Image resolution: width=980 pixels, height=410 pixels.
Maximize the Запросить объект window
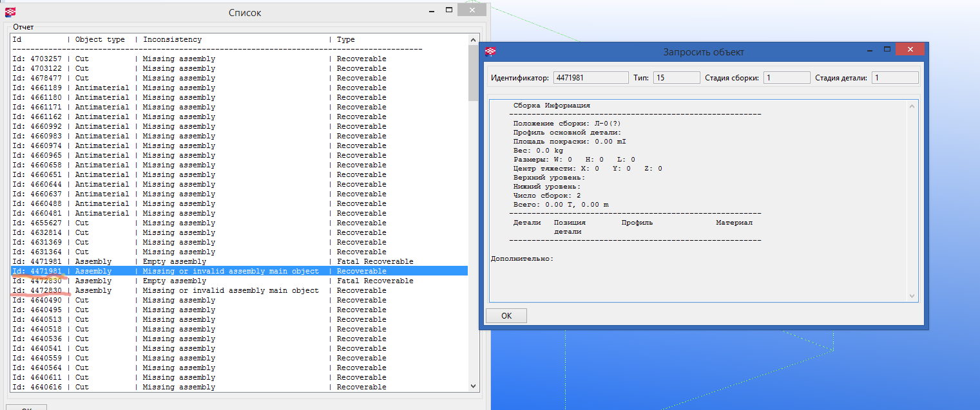tap(887, 50)
